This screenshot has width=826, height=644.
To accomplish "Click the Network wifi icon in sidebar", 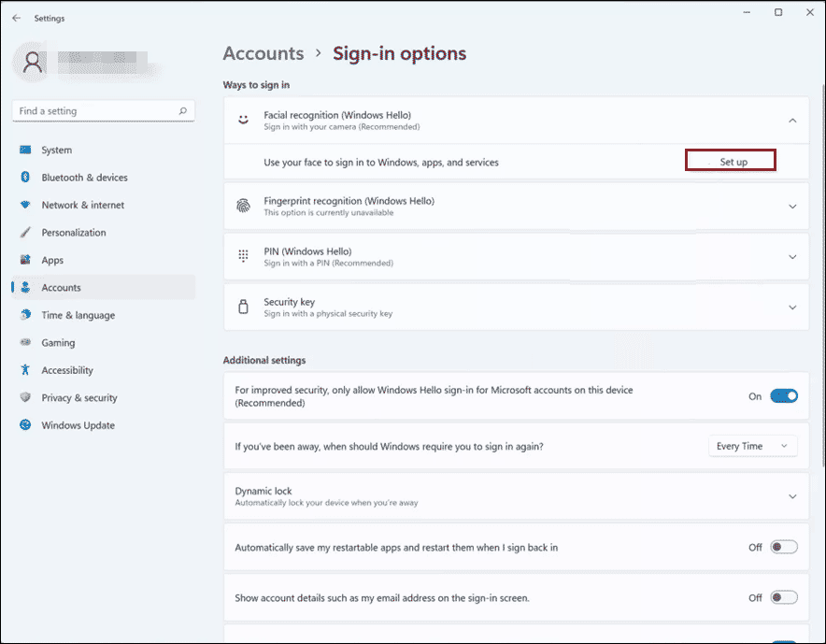I will (25, 205).
